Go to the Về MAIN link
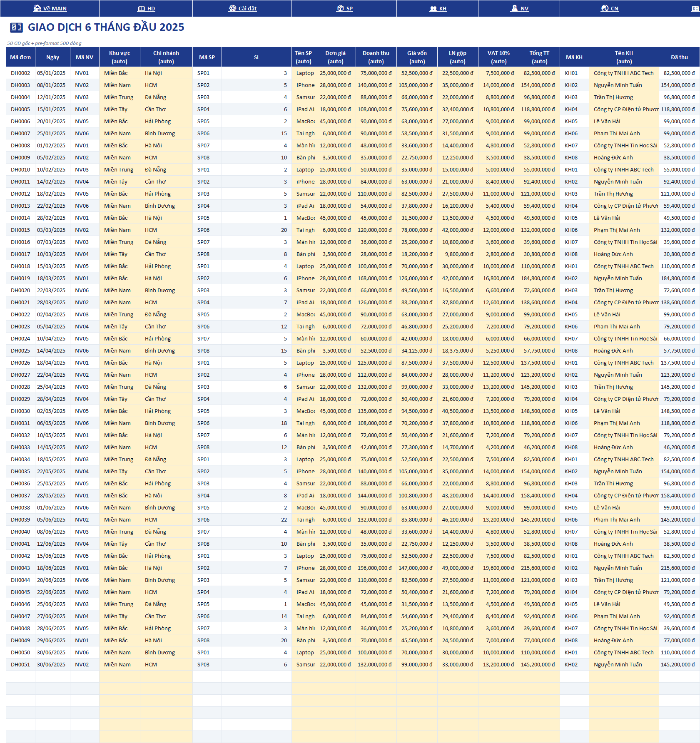Screen dimensions: 700x743 tap(55, 8)
